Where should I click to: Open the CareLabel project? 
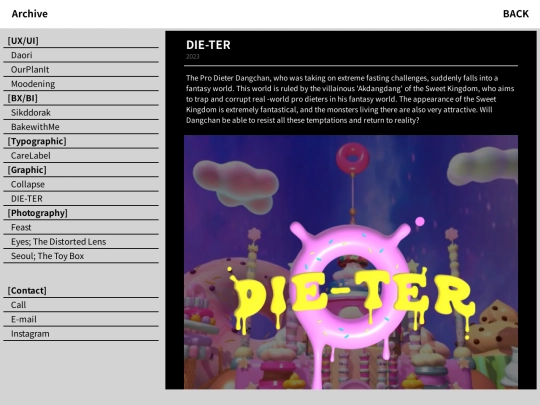point(31,156)
